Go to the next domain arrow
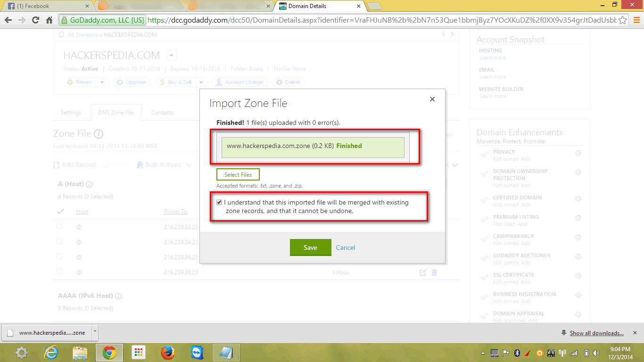 (452, 34)
